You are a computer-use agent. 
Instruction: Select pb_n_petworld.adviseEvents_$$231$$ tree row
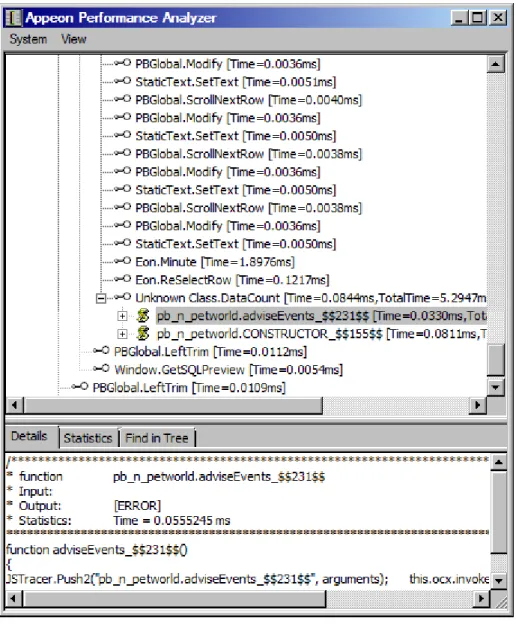click(x=321, y=316)
